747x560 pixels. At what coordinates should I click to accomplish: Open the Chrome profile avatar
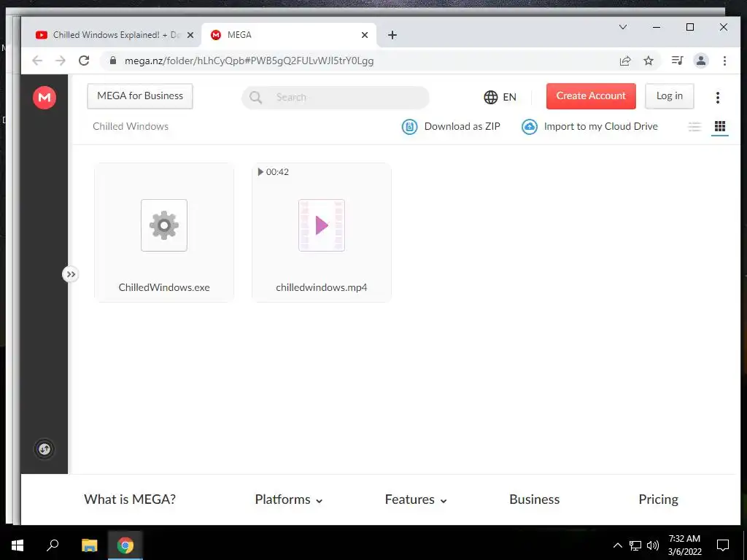pos(701,61)
